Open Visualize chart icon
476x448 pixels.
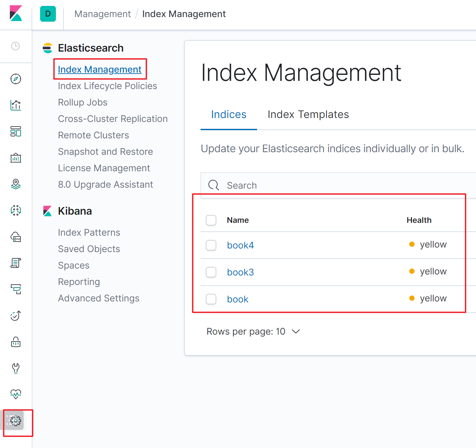pos(16,105)
